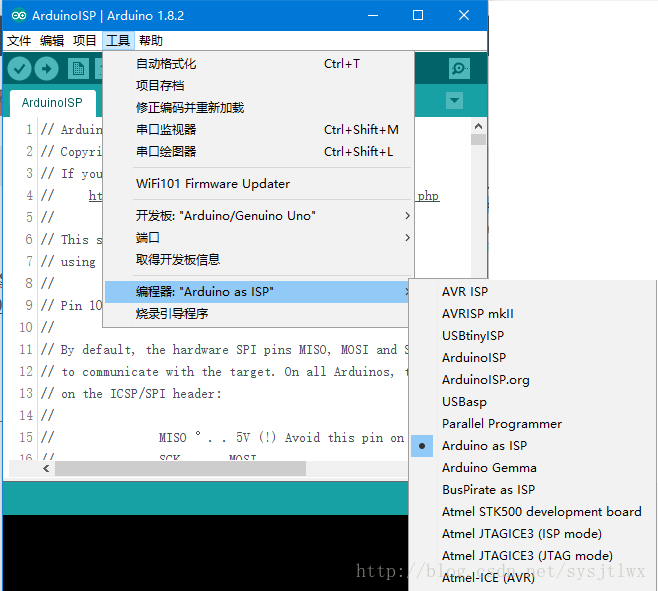
Task: Select USBtinyISP programmer
Action: point(533,336)
